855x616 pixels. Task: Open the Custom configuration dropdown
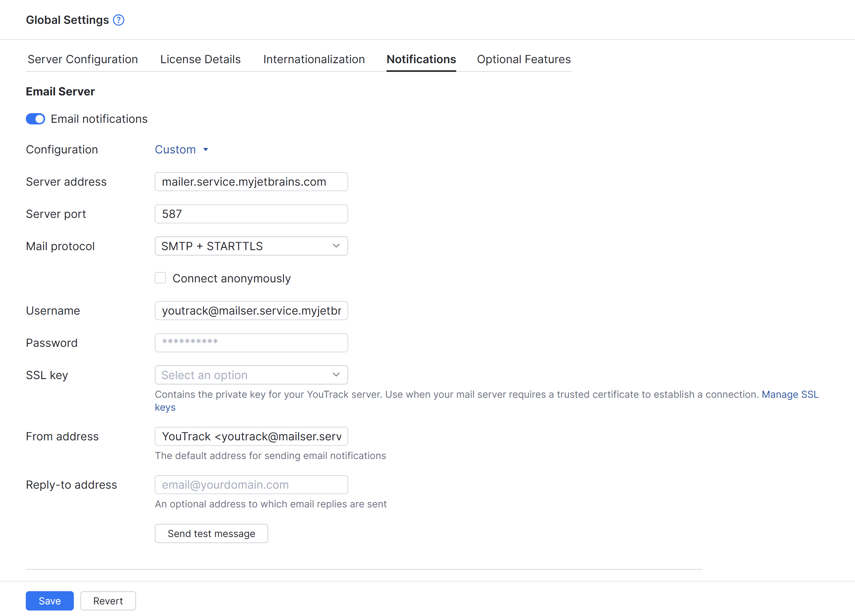[x=182, y=149]
